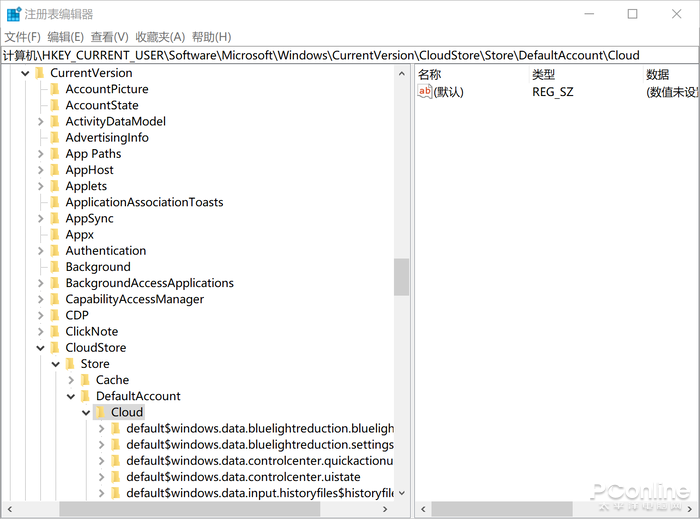Click folder icon of controlcenter.uistate key
The image size is (700, 519).
pos(116,477)
